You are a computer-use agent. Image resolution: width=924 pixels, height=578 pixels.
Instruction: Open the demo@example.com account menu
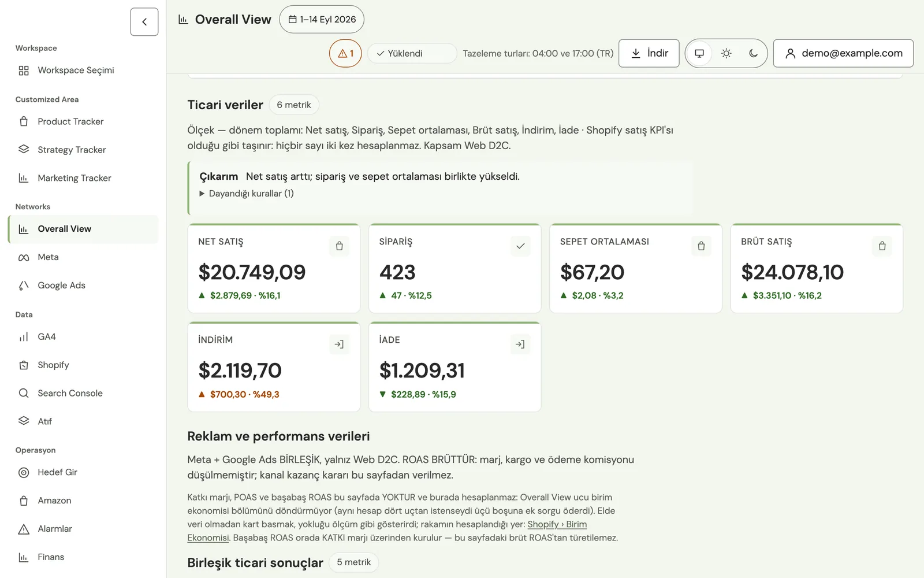point(843,53)
